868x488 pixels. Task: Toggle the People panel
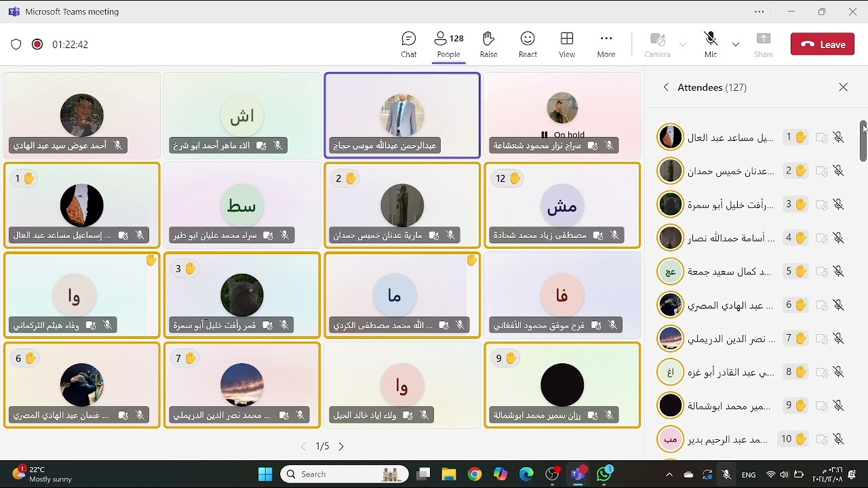click(448, 44)
